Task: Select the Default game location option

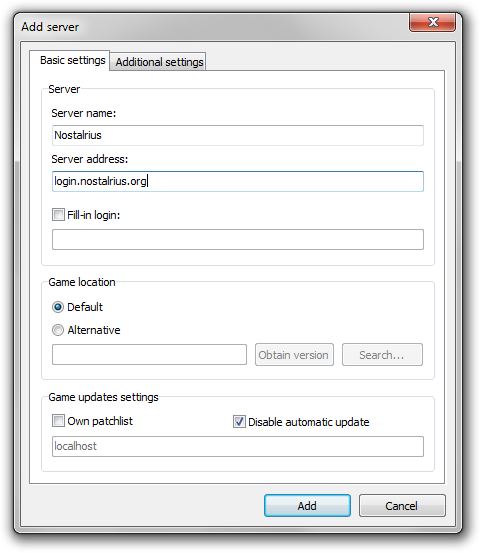Action: (x=58, y=307)
